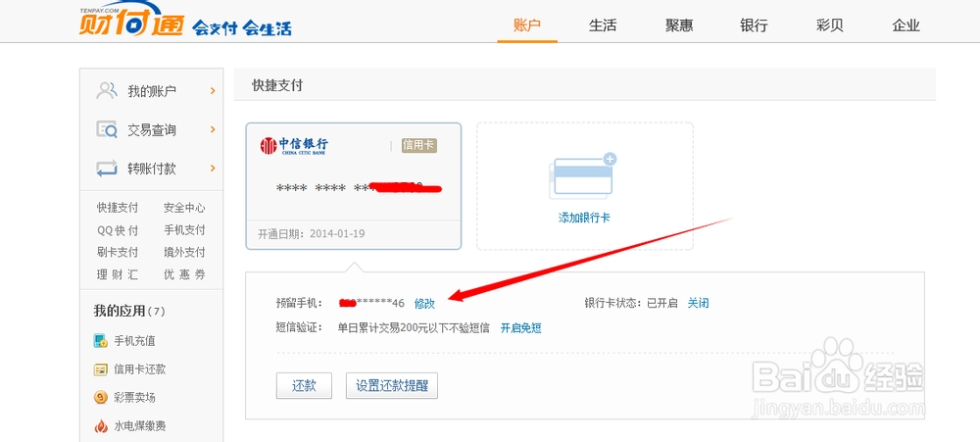This screenshot has height=442, width=980.
Task: Click the mobile recharge icon
Action: [x=100, y=341]
